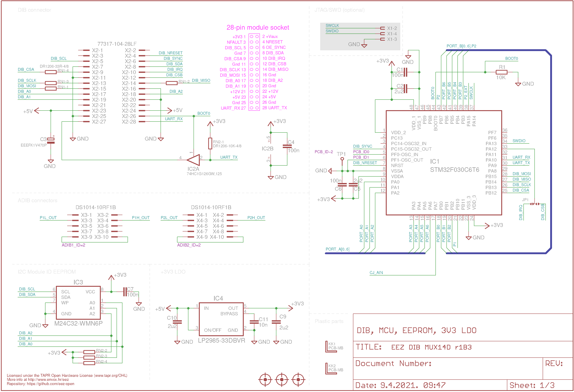Click the PORT_A[0..6] bus label
Image resolution: width=574 pixels, height=392 pixels.
pyautogui.click(x=337, y=249)
